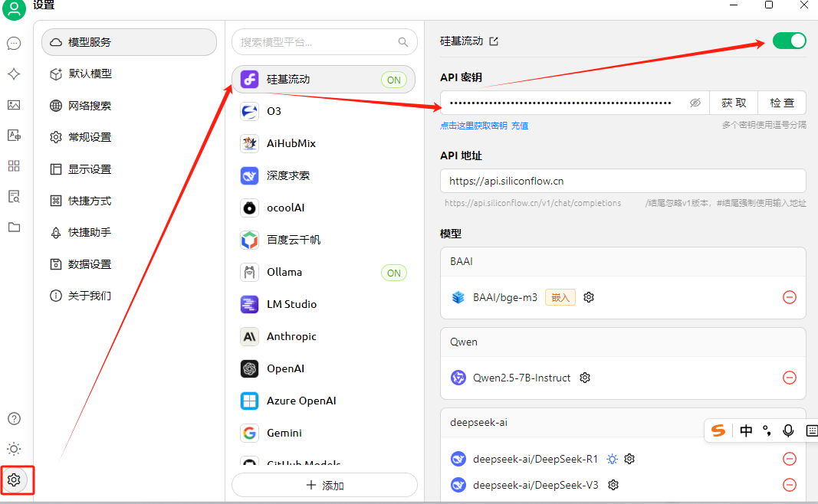Image resolution: width=818 pixels, height=504 pixels.
Task: Open settings gear for Qwen2.5-7B-Instruct
Action: (x=585, y=378)
